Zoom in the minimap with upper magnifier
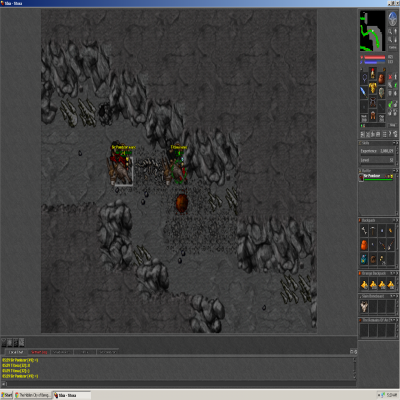Screen dimensions: 400x400 click(x=390, y=32)
